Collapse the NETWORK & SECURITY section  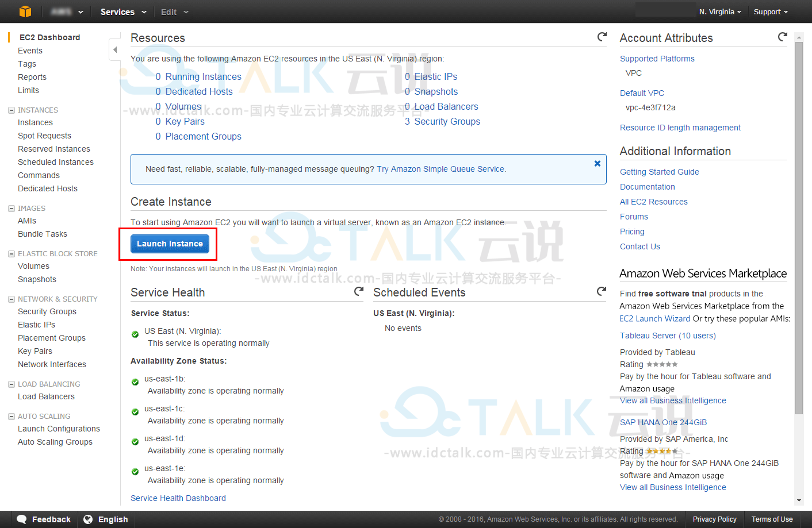pos(12,299)
